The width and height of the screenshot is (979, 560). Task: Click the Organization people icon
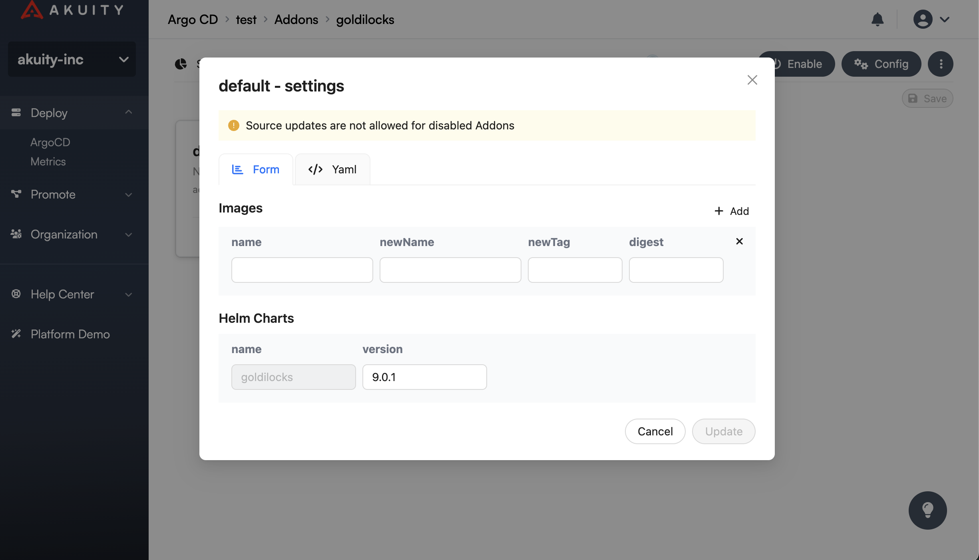tap(16, 234)
